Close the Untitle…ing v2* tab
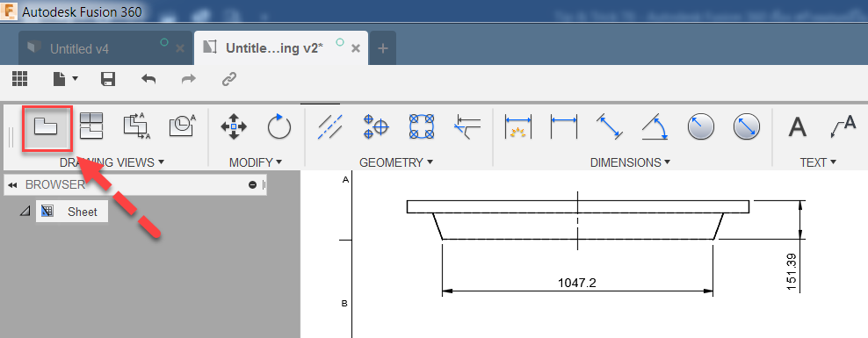This screenshot has width=868, height=338. (x=356, y=48)
